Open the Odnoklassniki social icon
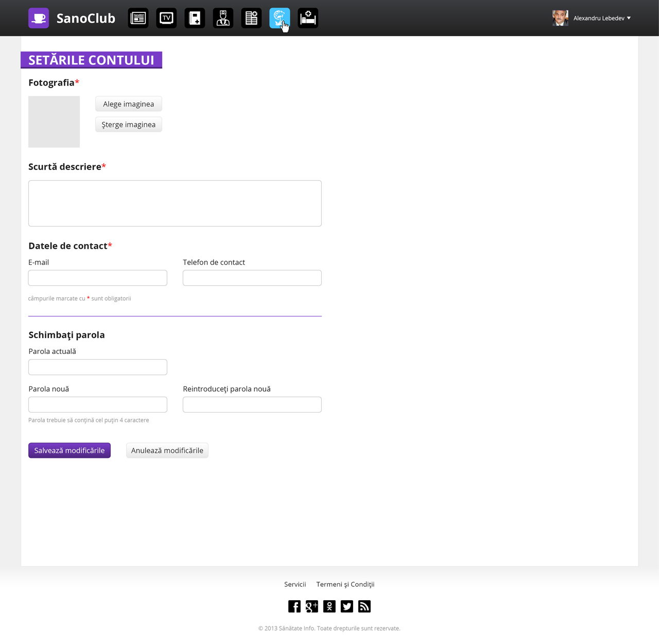Image resolution: width=659 pixels, height=644 pixels. click(329, 606)
